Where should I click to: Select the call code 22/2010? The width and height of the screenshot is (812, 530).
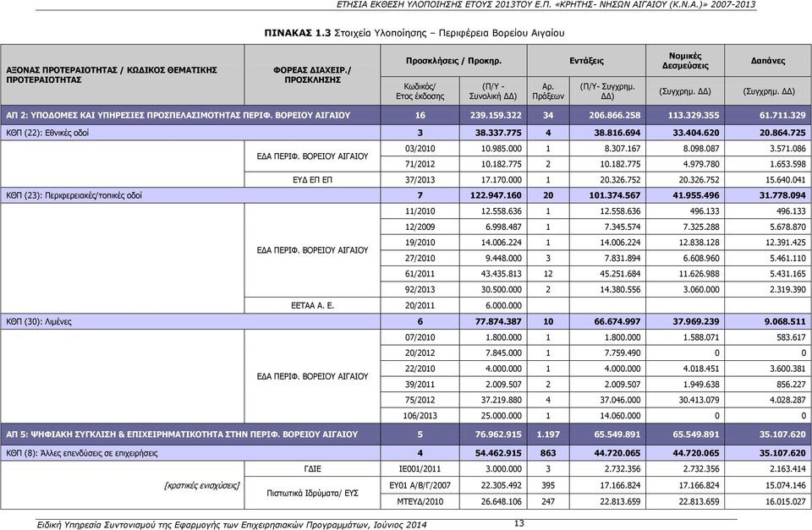(x=420, y=369)
